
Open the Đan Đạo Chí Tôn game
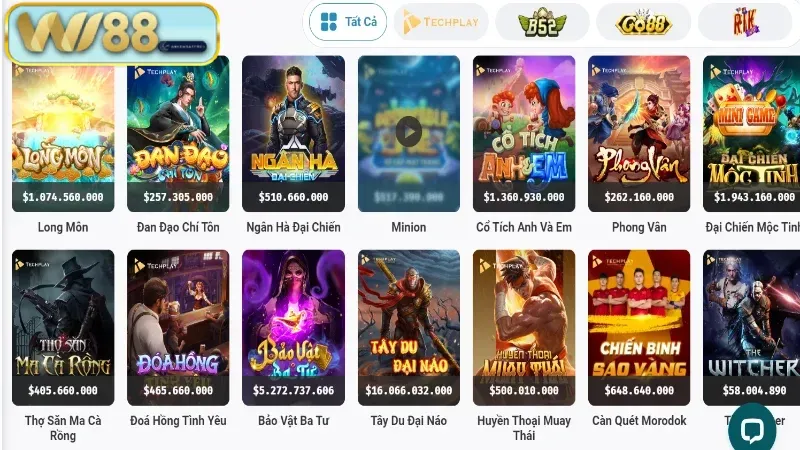pos(178,134)
